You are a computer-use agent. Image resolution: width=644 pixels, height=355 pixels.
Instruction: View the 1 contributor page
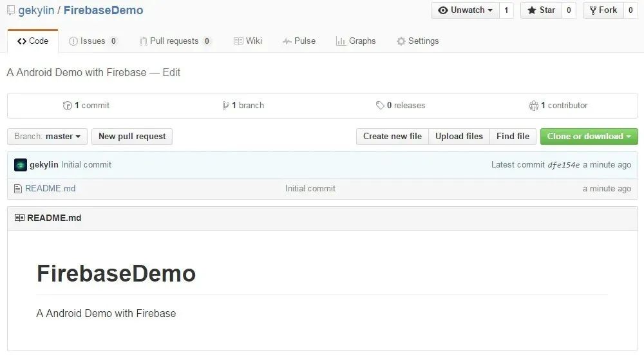coord(558,106)
